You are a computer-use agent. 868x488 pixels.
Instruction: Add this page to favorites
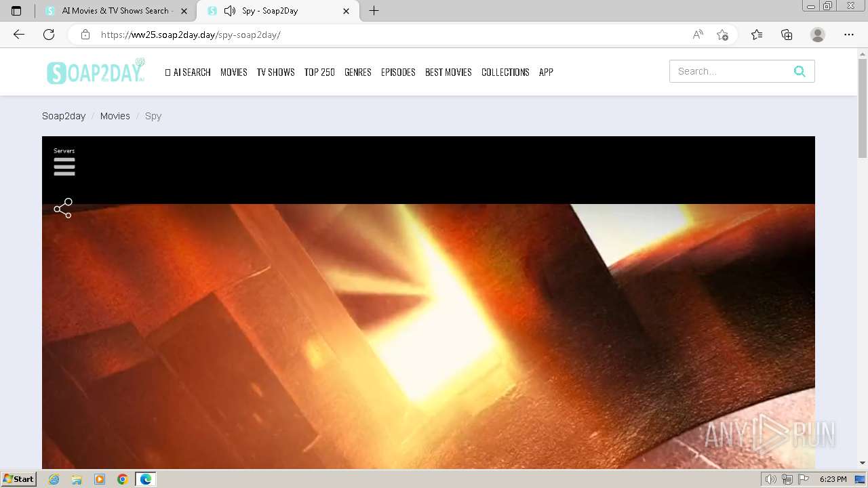[x=722, y=35]
